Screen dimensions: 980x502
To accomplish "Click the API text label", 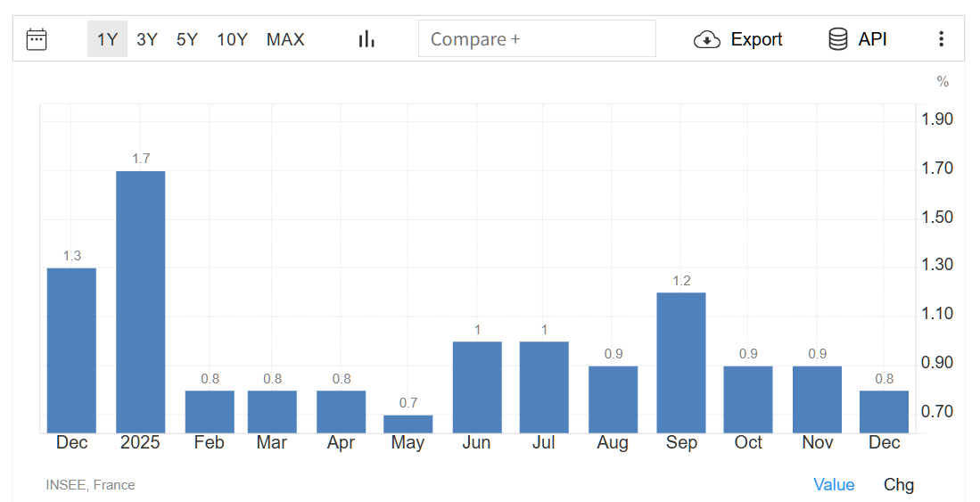I will 872,39.
